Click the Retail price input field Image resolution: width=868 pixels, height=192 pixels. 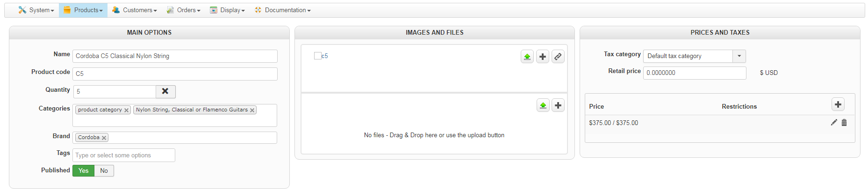(x=694, y=73)
